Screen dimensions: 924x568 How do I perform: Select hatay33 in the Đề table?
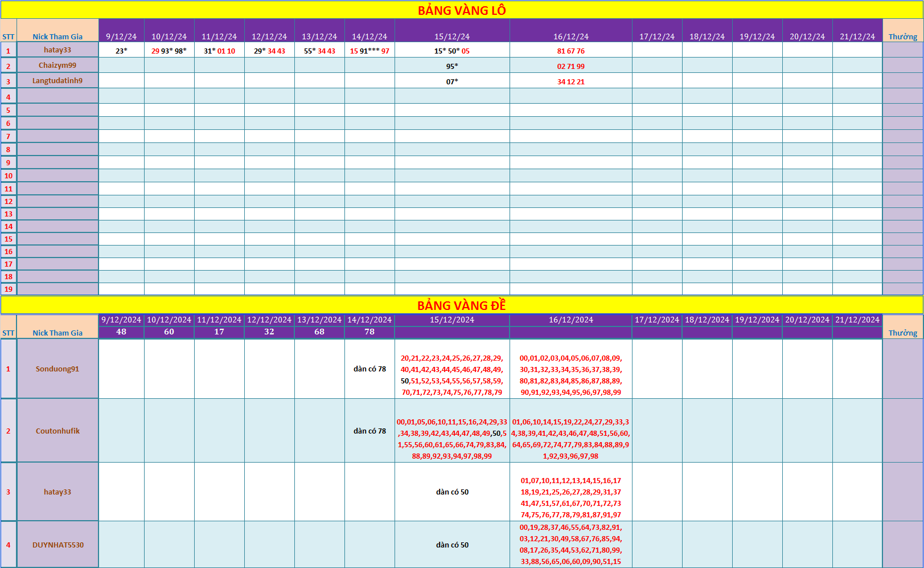[58, 492]
